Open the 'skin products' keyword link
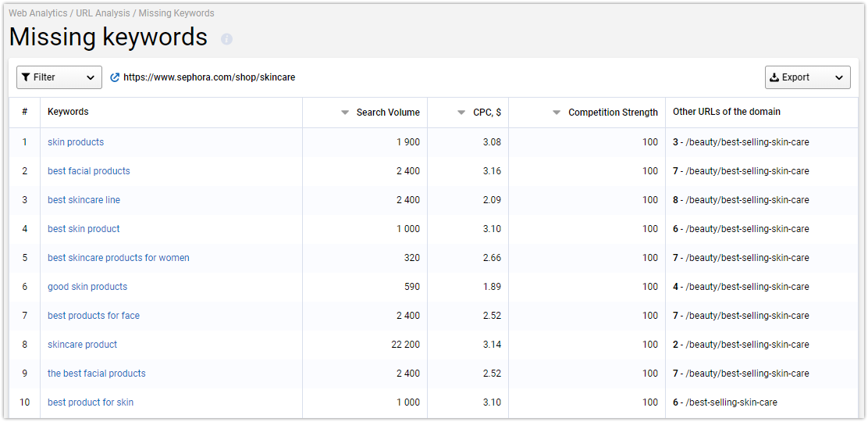 [x=76, y=142]
